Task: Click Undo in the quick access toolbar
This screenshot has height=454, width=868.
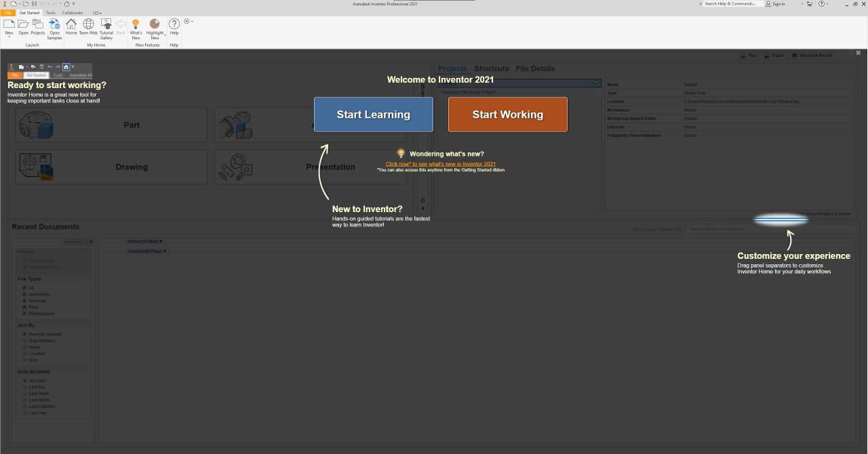Action: (x=43, y=3)
